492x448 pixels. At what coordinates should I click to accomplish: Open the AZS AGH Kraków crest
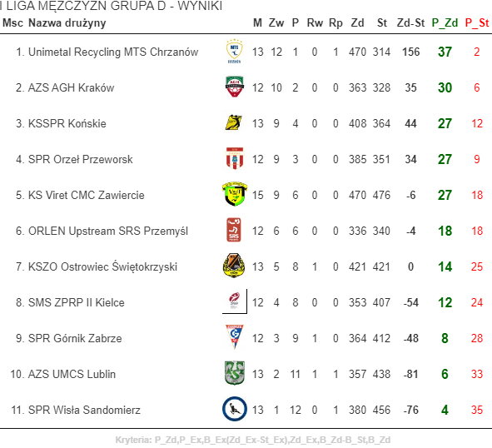[x=235, y=87]
